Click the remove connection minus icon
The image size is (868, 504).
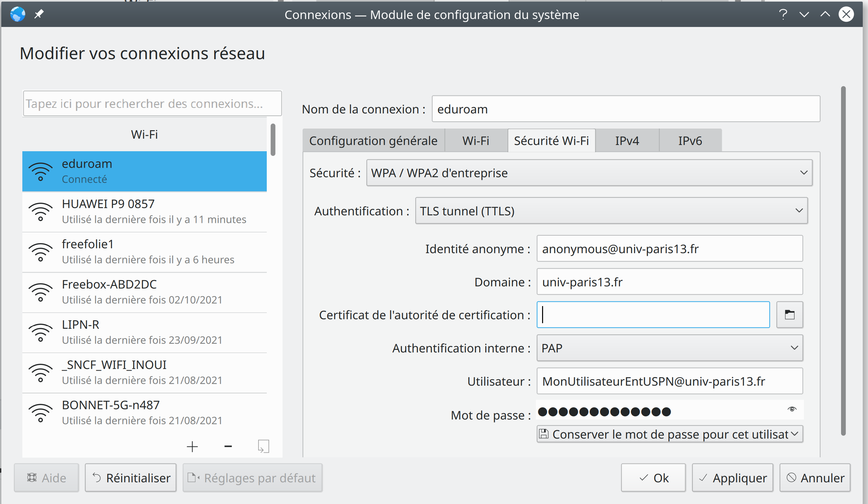click(228, 446)
